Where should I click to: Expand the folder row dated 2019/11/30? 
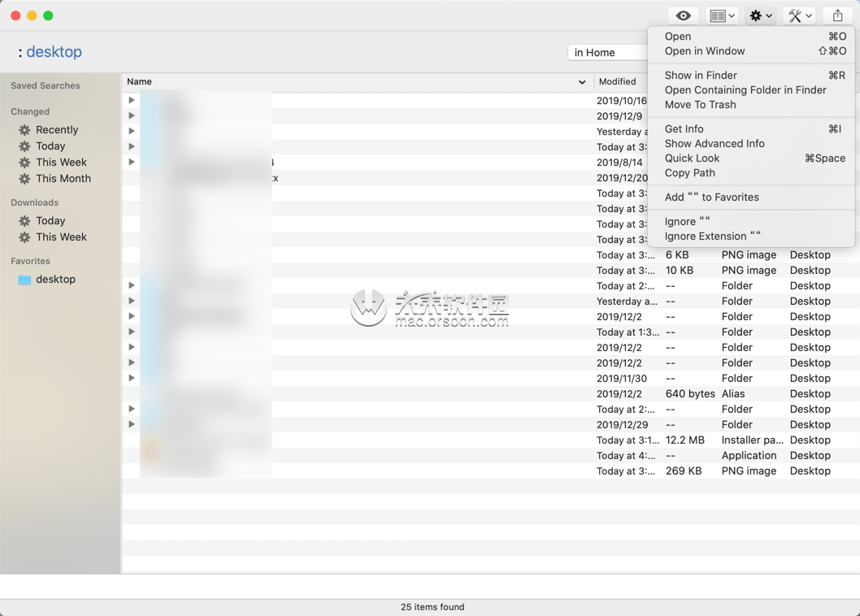tap(132, 378)
